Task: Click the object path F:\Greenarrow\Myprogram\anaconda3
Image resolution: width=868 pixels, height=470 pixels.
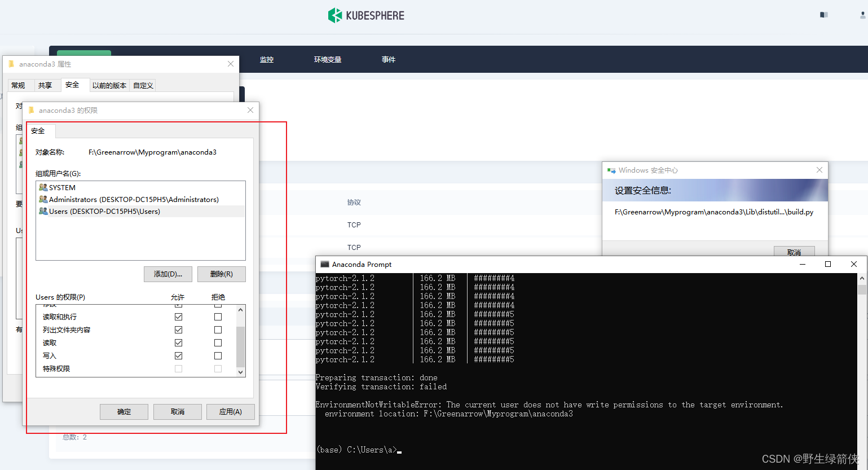Action: click(x=152, y=152)
